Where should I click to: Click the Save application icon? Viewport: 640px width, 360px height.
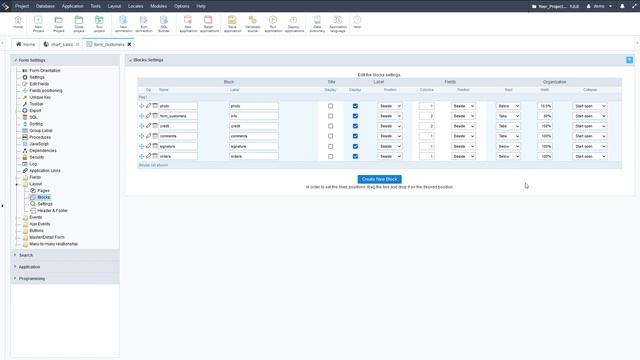coord(232,24)
